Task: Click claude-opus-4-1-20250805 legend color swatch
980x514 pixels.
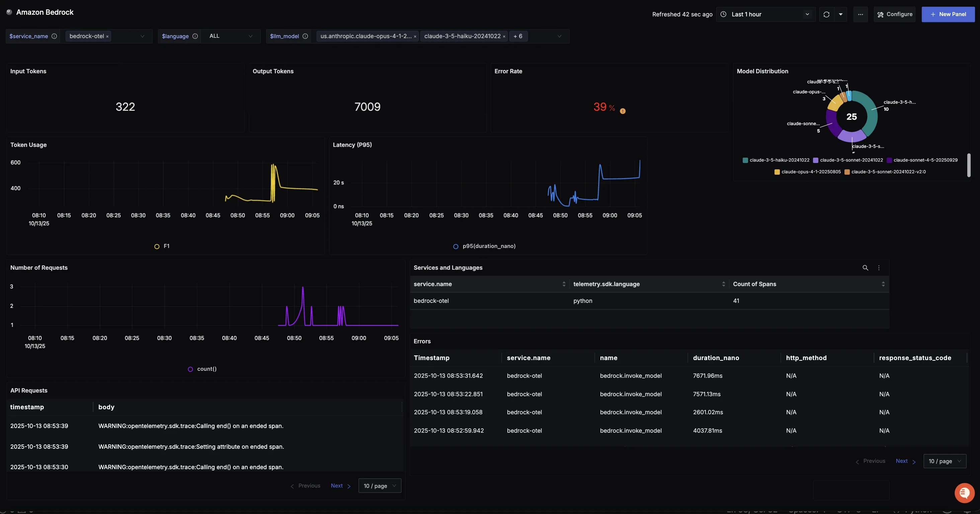Action: (777, 172)
